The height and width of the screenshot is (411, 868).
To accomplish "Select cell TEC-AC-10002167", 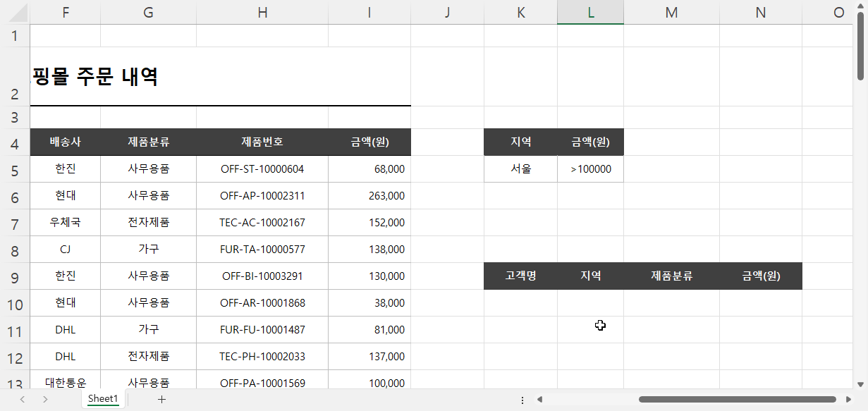I will tap(262, 223).
